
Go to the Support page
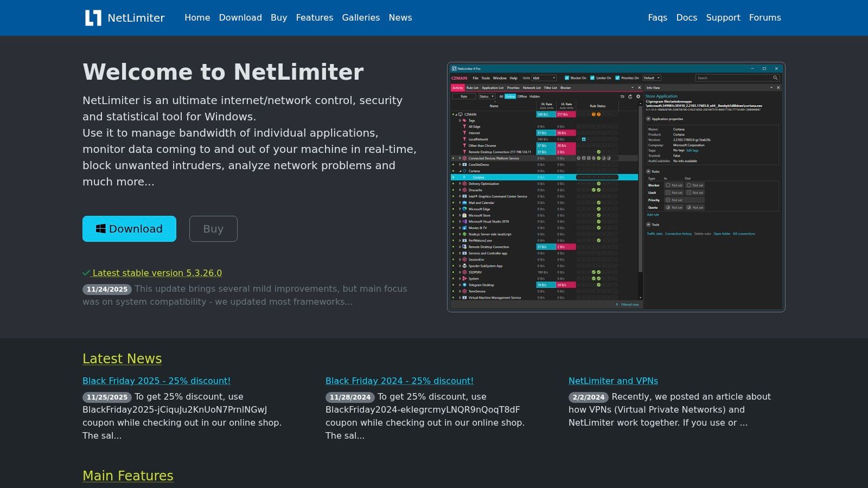[x=723, y=18]
